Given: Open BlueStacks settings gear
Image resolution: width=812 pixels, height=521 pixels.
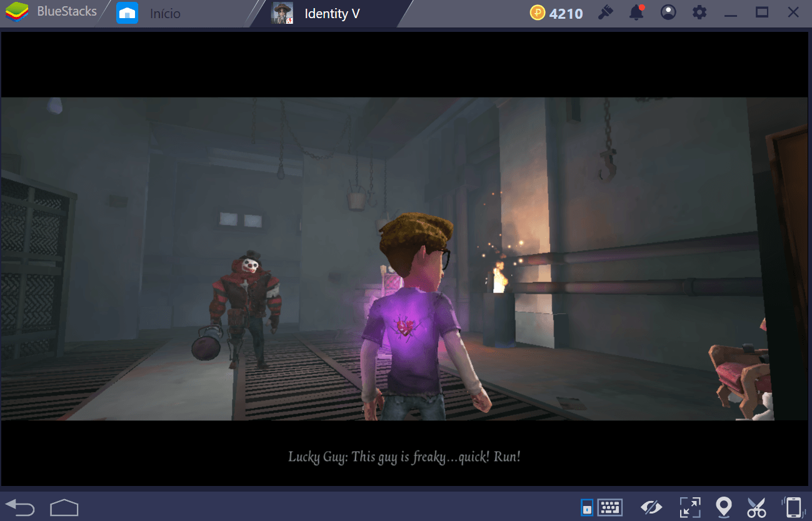Looking at the screenshot, I should point(700,13).
